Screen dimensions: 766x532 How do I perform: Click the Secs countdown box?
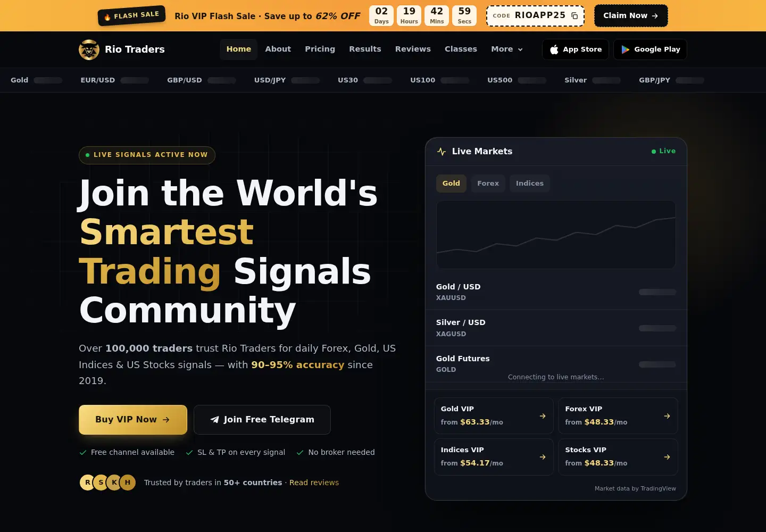(x=464, y=15)
